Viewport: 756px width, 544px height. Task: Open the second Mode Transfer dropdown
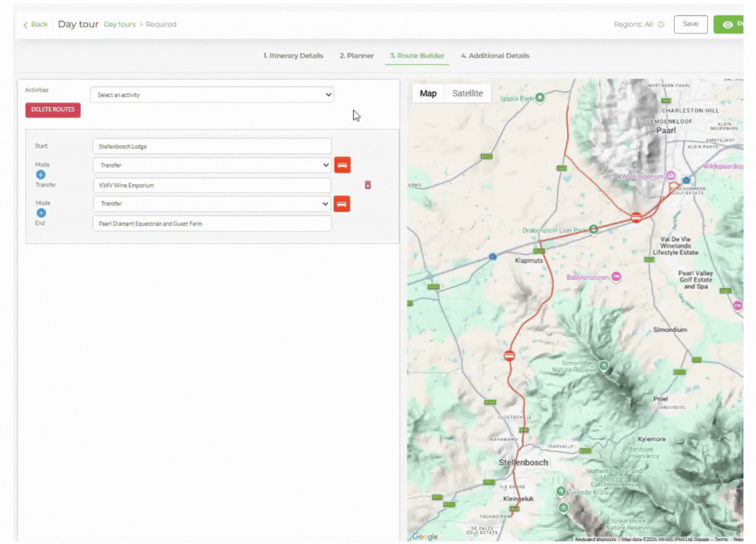[x=212, y=203]
